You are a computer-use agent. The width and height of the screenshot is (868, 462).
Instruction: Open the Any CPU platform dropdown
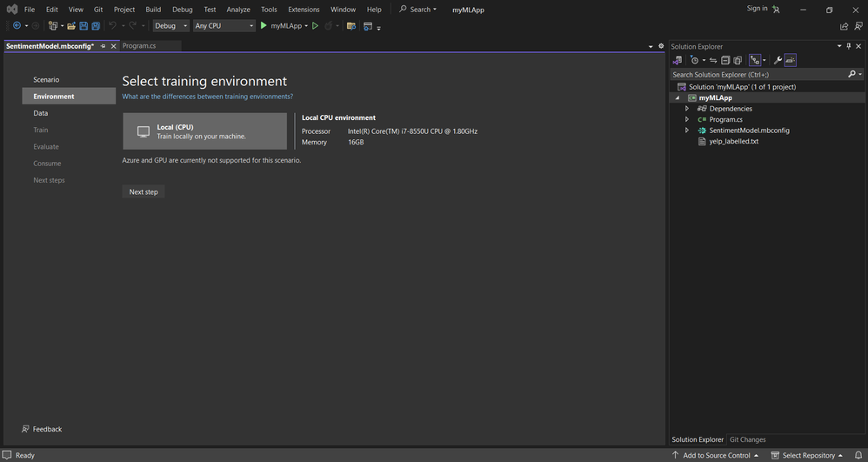tap(224, 25)
